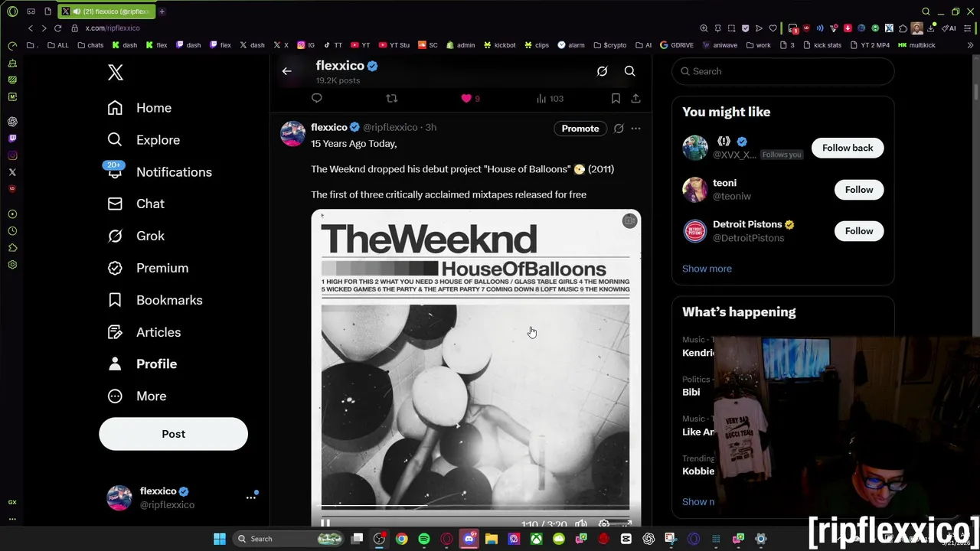Go back using the profile back arrow
Viewport: 980px width, 551px height.
(286, 71)
